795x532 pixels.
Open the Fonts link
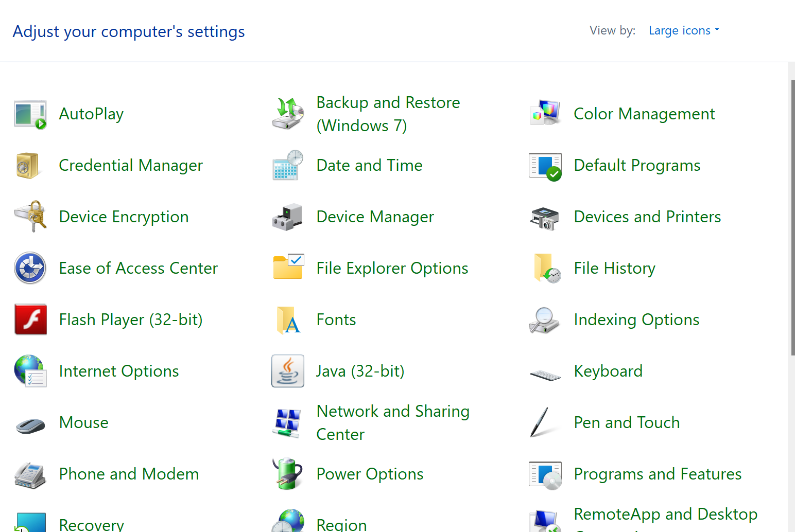point(336,320)
